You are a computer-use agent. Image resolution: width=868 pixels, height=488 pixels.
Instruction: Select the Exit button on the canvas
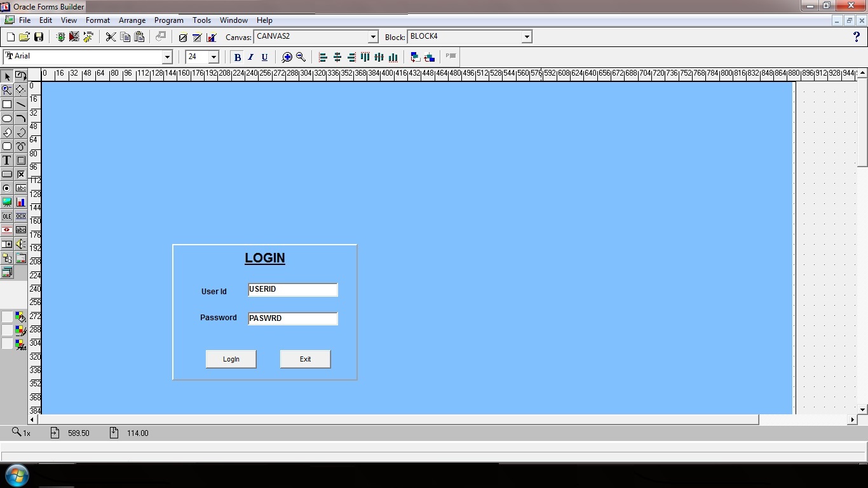click(305, 359)
